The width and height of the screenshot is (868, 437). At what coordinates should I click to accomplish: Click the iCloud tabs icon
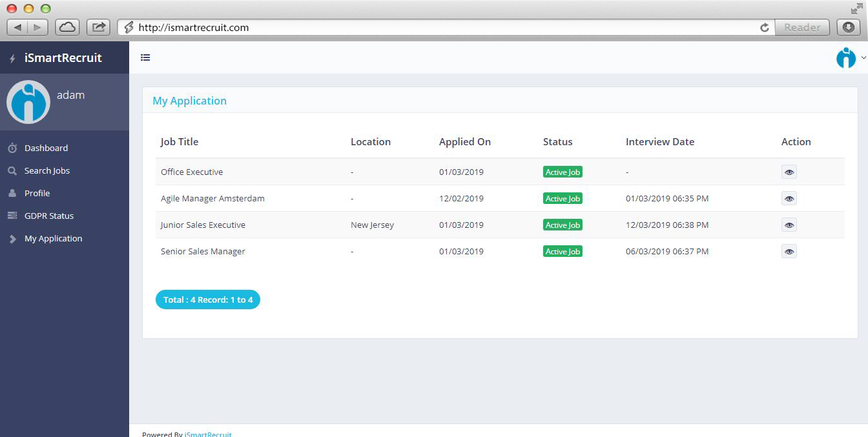(x=67, y=27)
